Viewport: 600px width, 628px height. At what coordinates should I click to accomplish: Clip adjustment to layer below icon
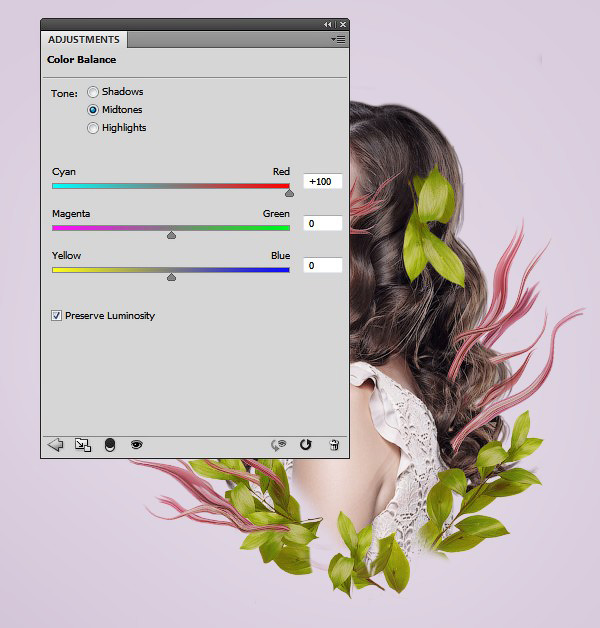(110, 445)
